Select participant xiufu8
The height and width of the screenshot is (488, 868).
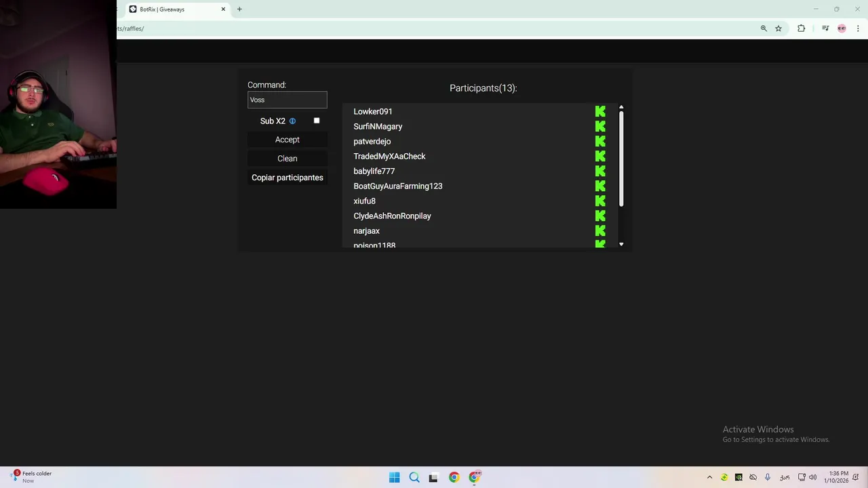click(364, 201)
